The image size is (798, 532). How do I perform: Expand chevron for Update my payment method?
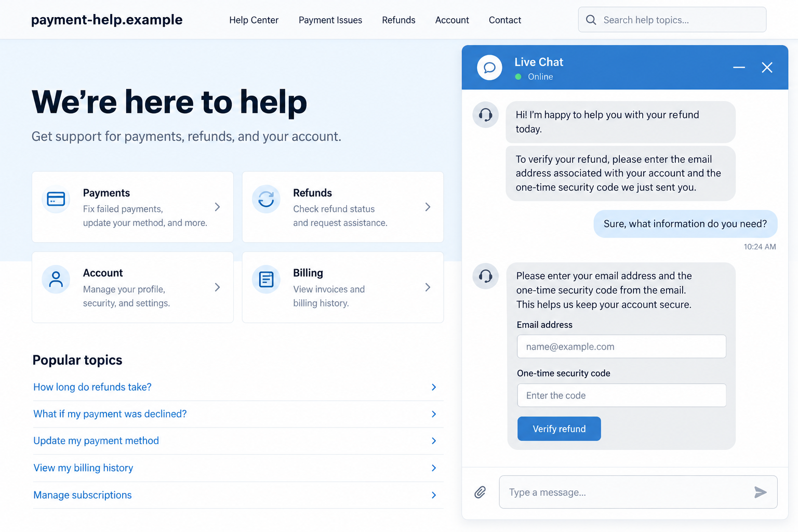(434, 441)
